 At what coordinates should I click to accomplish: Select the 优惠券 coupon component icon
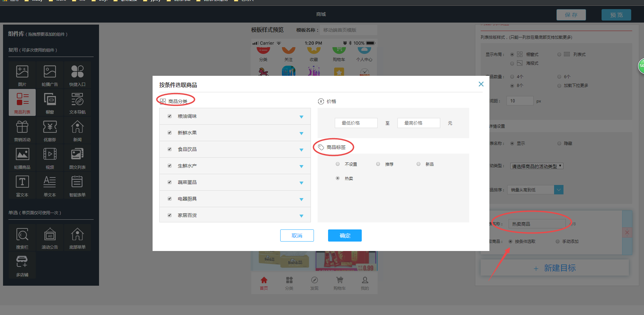50,127
